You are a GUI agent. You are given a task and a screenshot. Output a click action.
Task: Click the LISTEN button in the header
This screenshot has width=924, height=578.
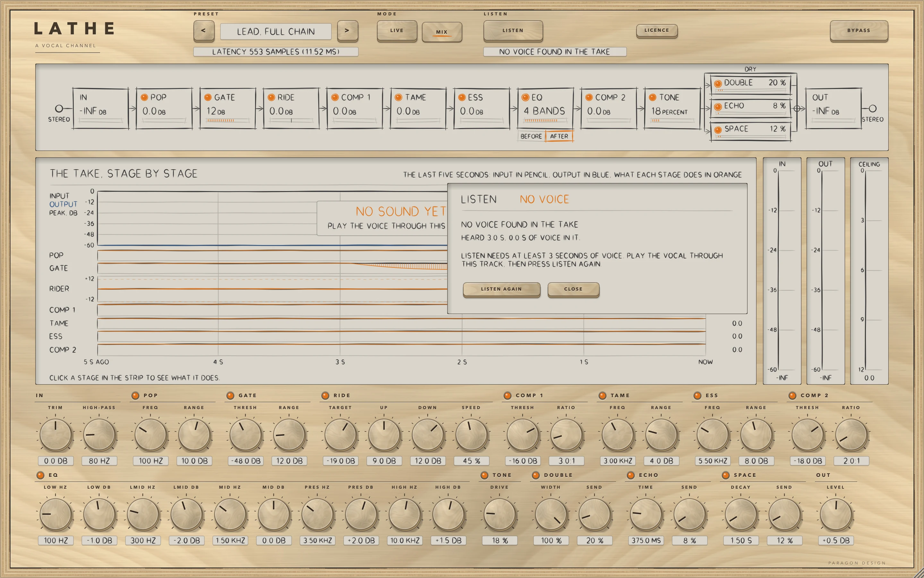[x=513, y=31]
